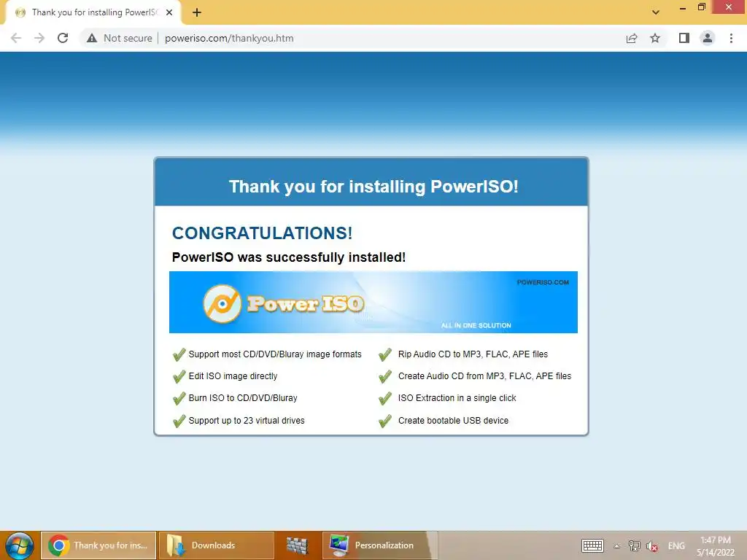Click 'Support up to 23 virtual drives' text
The width and height of the screenshot is (747, 560).
click(x=247, y=421)
